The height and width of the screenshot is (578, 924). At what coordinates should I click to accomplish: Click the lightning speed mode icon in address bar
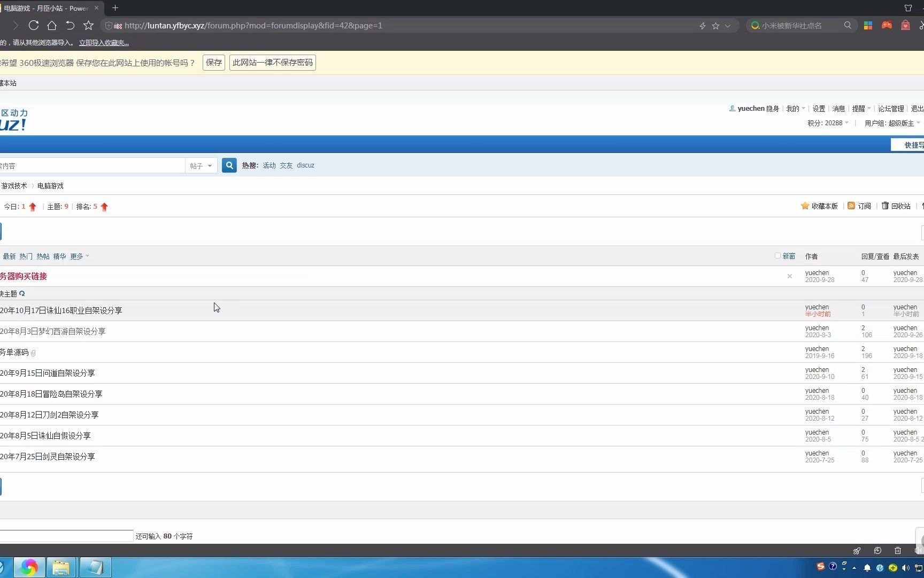tap(703, 26)
